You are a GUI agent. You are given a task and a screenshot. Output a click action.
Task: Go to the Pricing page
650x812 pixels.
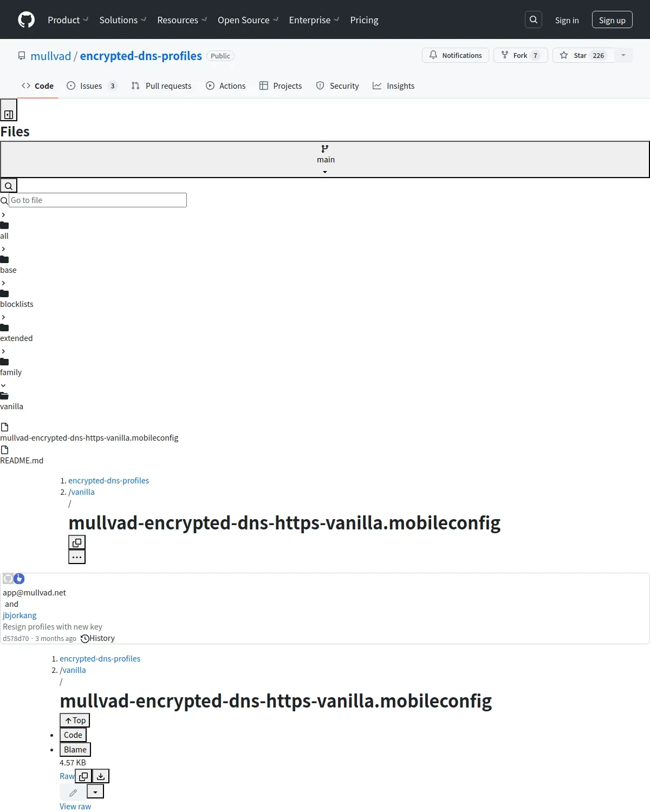pyautogui.click(x=364, y=20)
